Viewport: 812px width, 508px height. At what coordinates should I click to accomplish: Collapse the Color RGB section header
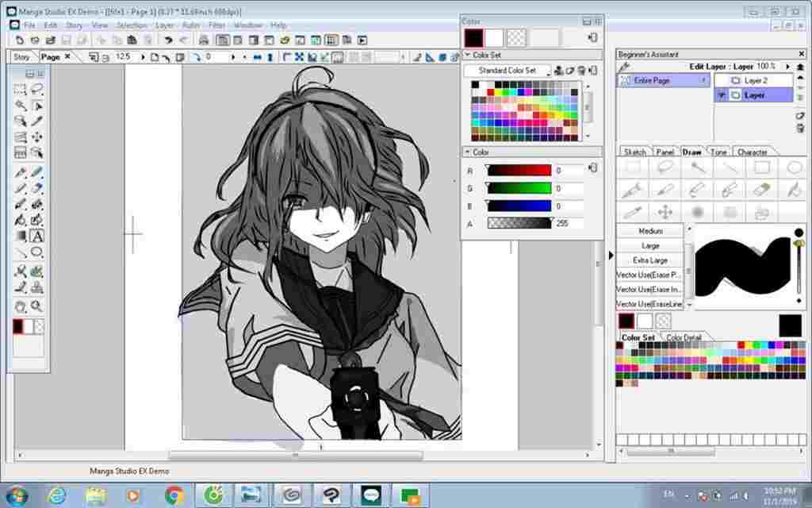[468, 152]
